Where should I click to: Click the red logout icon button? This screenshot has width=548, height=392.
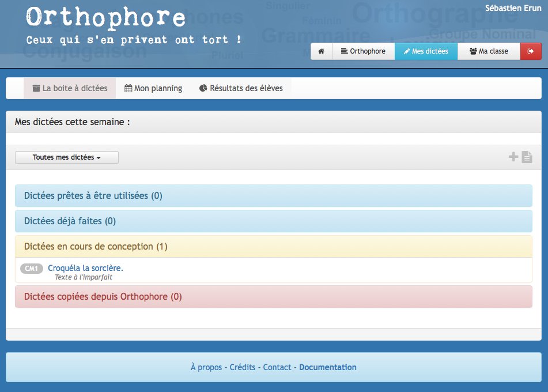pos(531,51)
